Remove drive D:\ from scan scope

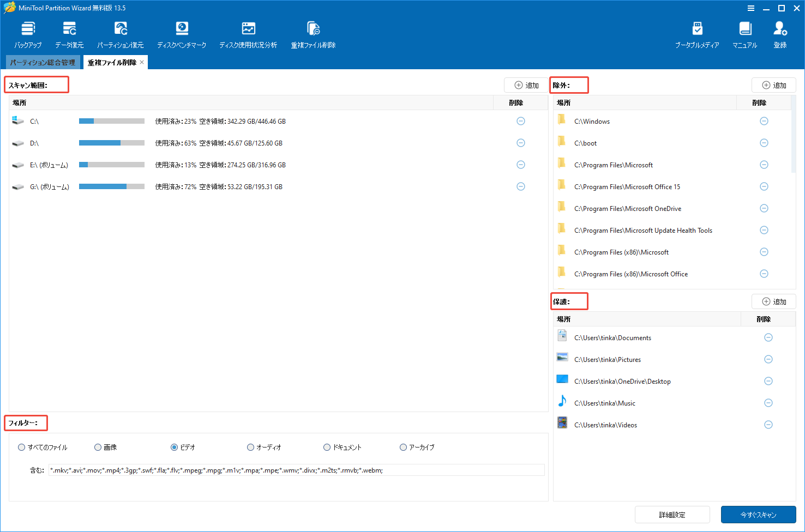[x=520, y=143]
